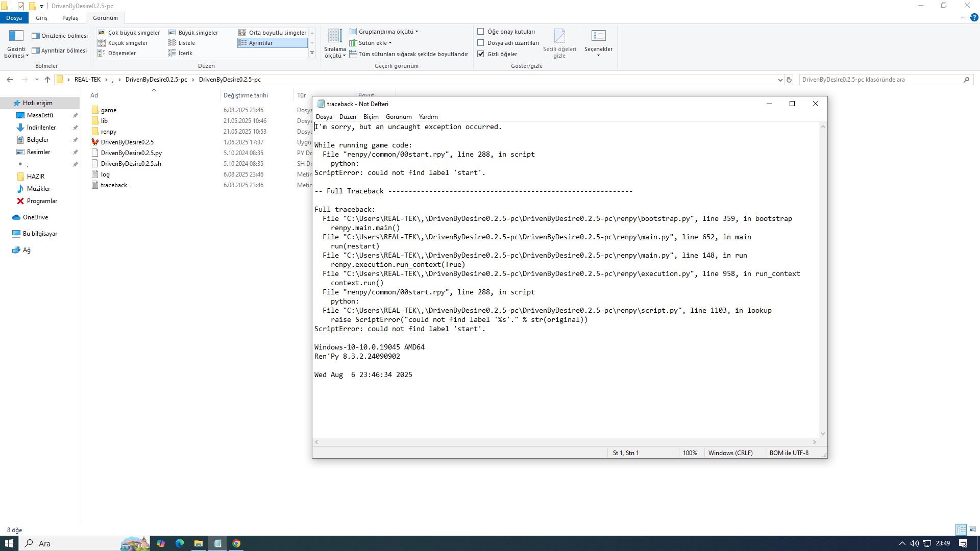Click the Options (Seçenekler) icon
The image size is (980, 551).
[598, 37]
